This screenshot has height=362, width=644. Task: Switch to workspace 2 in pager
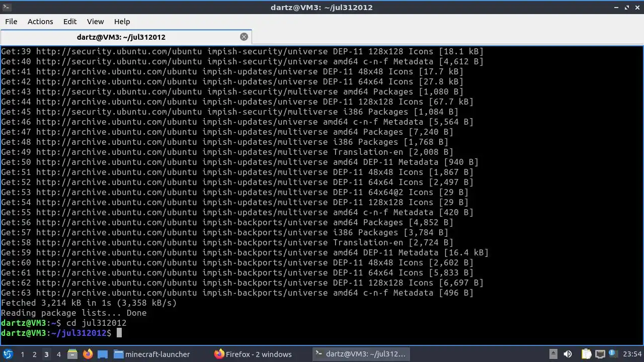[34, 354]
